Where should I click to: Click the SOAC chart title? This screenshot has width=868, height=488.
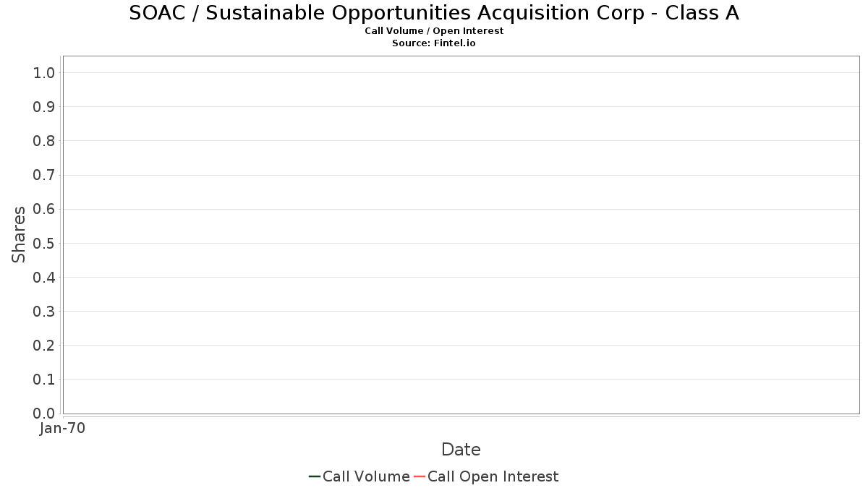point(434,13)
